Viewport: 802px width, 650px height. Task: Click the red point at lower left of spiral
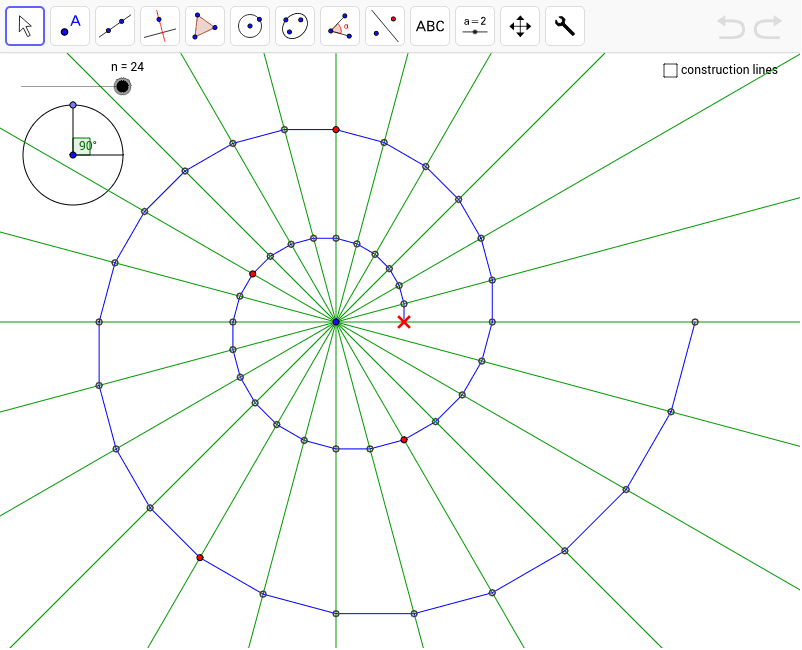pos(200,558)
